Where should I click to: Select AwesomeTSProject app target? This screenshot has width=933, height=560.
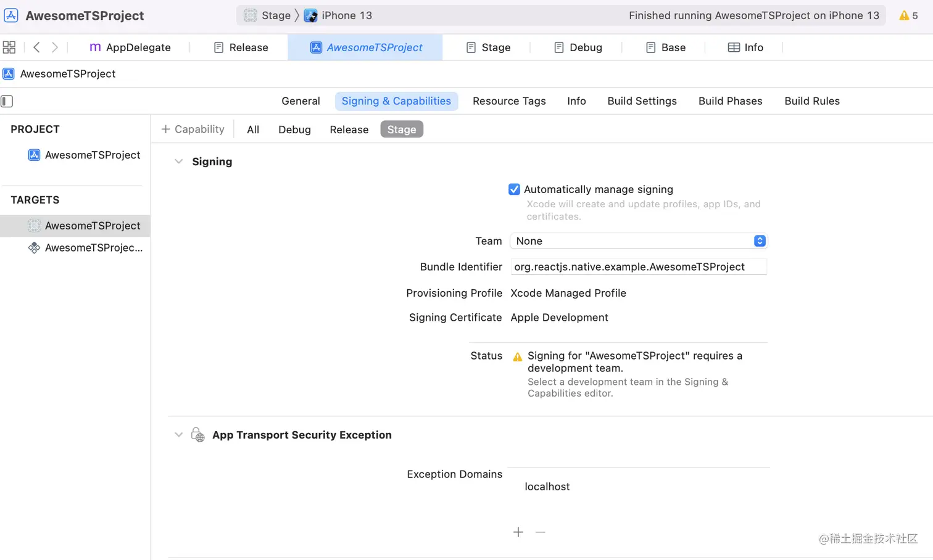(x=75, y=226)
